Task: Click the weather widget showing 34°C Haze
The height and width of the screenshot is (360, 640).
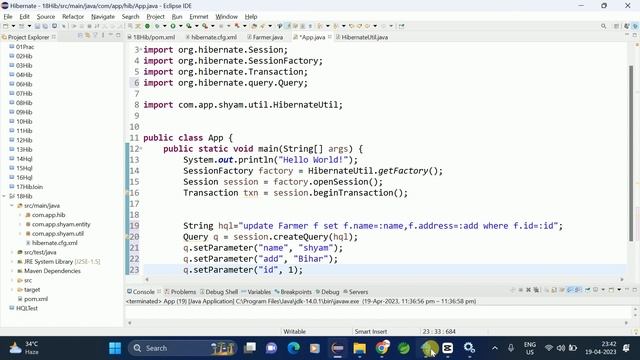Action: (x=24, y=348)
